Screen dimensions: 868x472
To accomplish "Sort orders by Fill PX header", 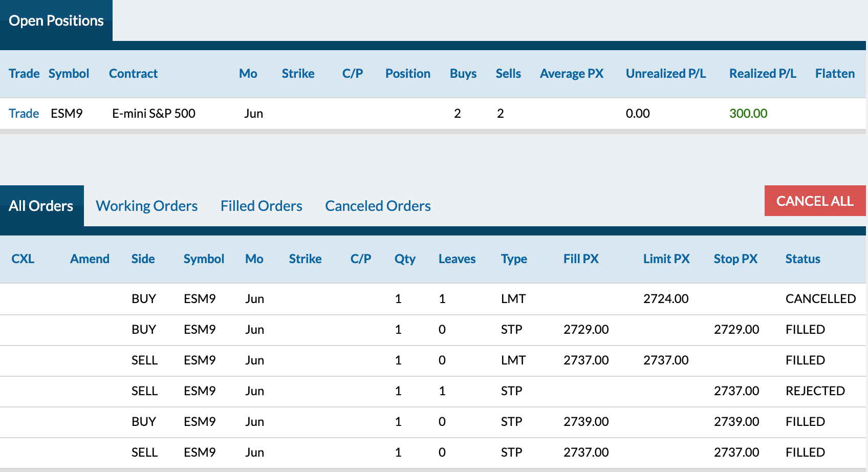I will point(581,259).
